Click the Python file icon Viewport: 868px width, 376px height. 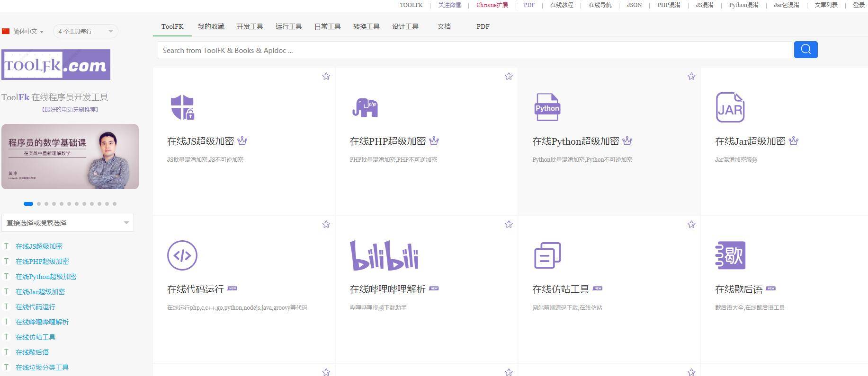(x=547, y=107)
